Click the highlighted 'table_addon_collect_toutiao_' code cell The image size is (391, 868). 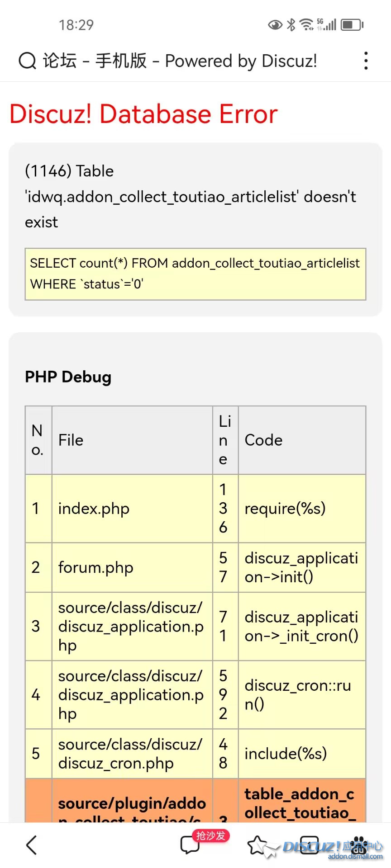click(x=302, y=801)
